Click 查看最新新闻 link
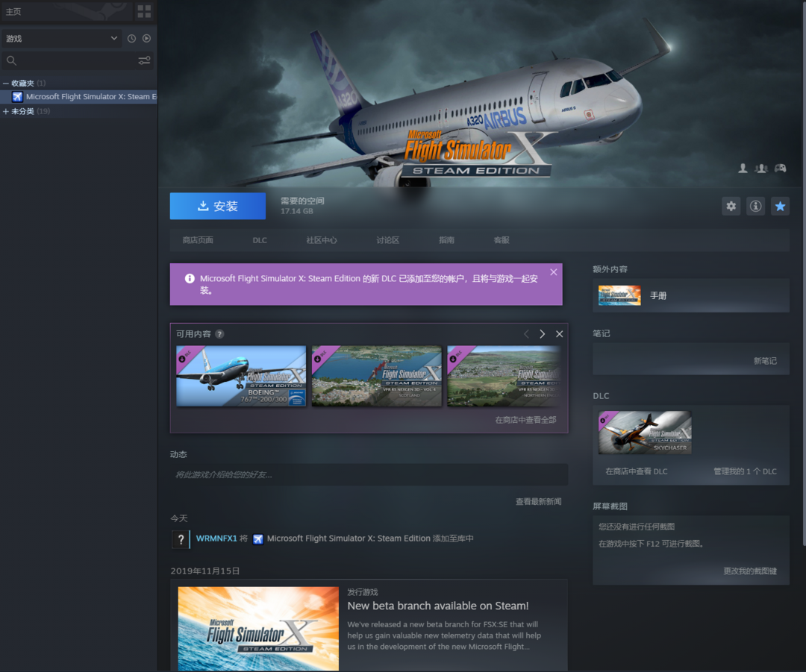 coord(538,501)
